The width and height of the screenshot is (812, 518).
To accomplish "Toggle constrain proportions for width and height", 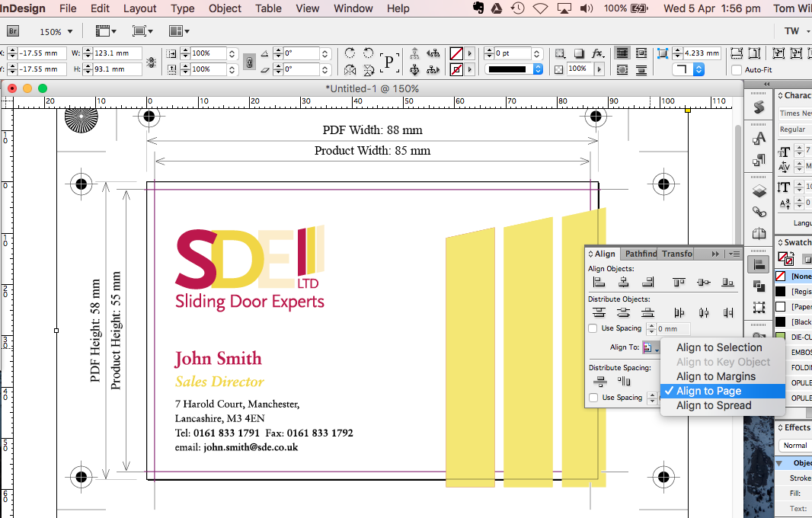I will [x=152, y=62].
